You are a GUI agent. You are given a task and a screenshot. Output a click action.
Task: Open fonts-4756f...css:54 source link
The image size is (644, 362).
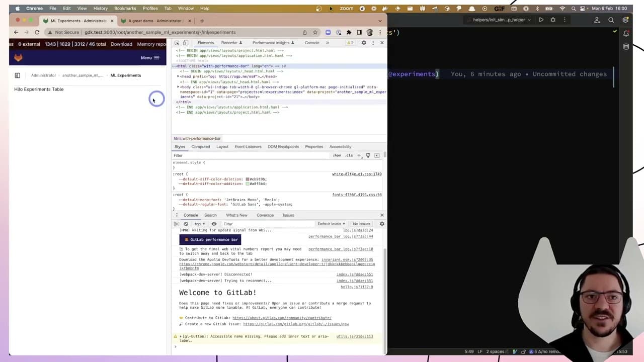click(x=357, y=195)
